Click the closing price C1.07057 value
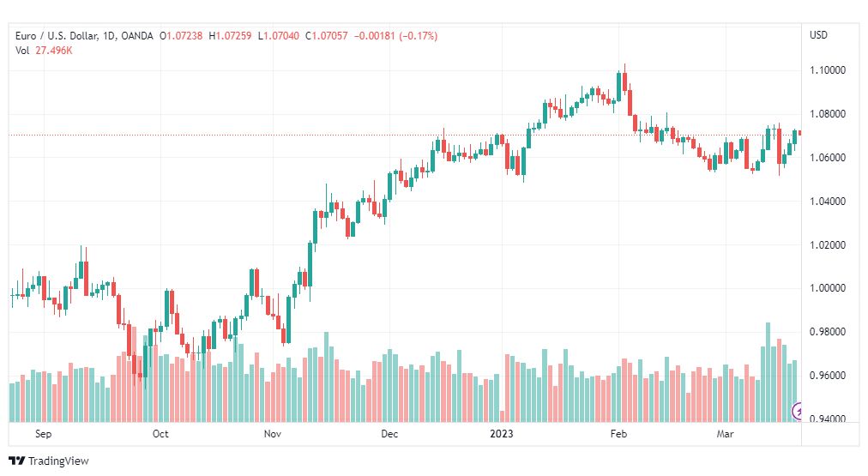The width and height of the screenshot is (868, 476). [x=327, y=36]
